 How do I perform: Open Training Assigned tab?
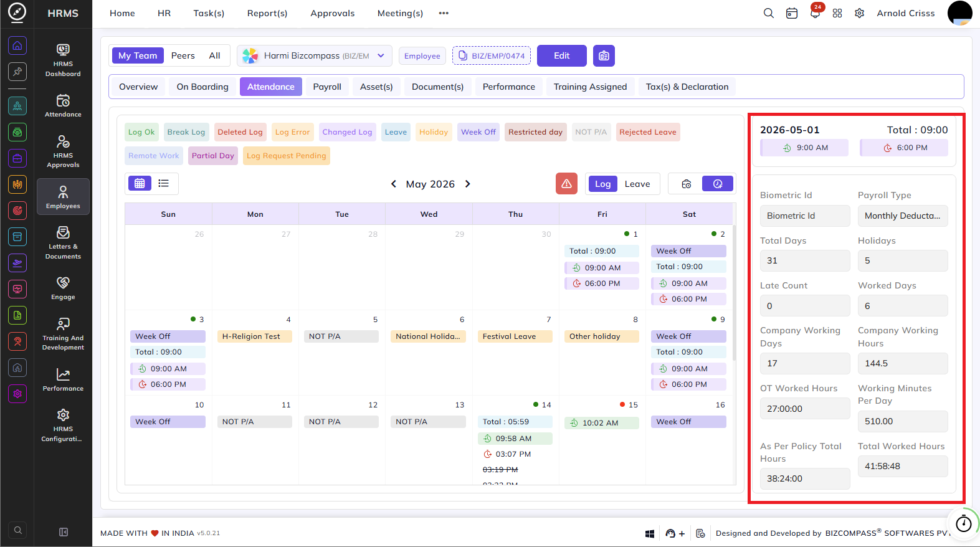591,87
